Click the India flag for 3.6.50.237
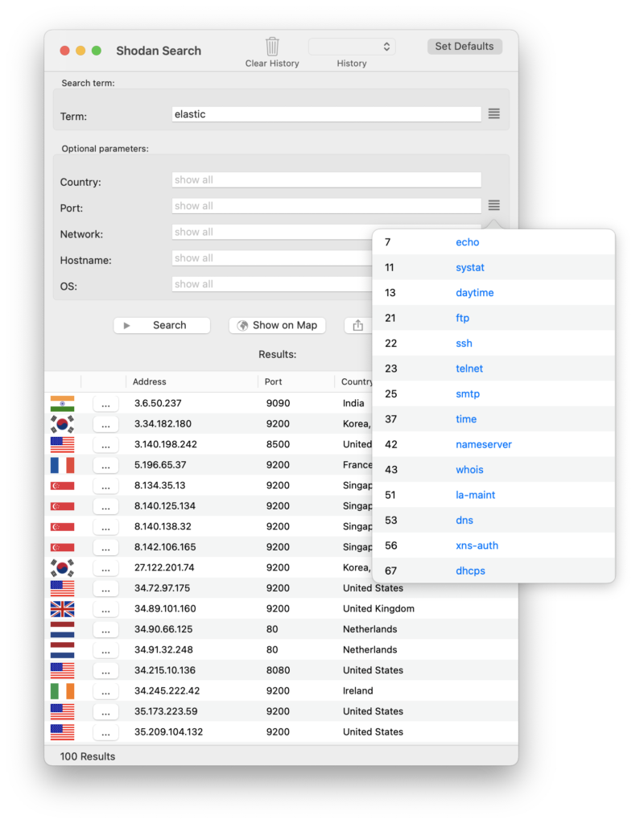This screenshot has height=824, width=644. (x=62, y=404)
